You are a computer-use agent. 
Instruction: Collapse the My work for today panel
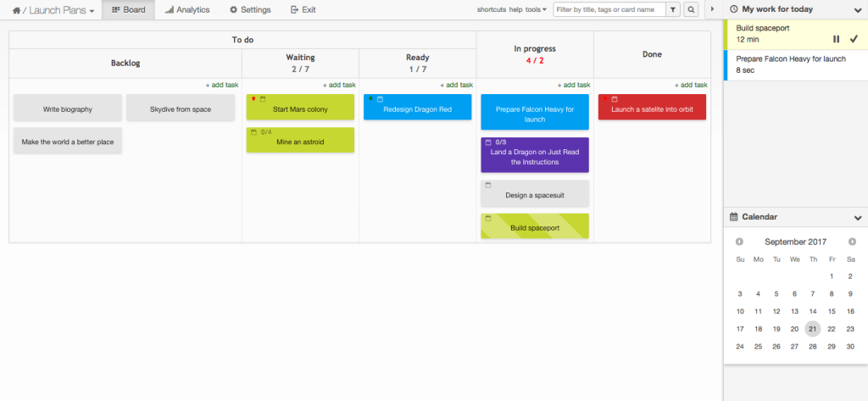tap(858, 9)
